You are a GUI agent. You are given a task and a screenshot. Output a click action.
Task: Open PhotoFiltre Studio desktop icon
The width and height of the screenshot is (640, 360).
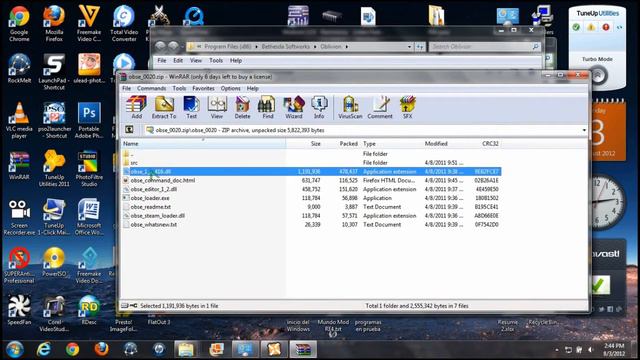pos(89,168)
